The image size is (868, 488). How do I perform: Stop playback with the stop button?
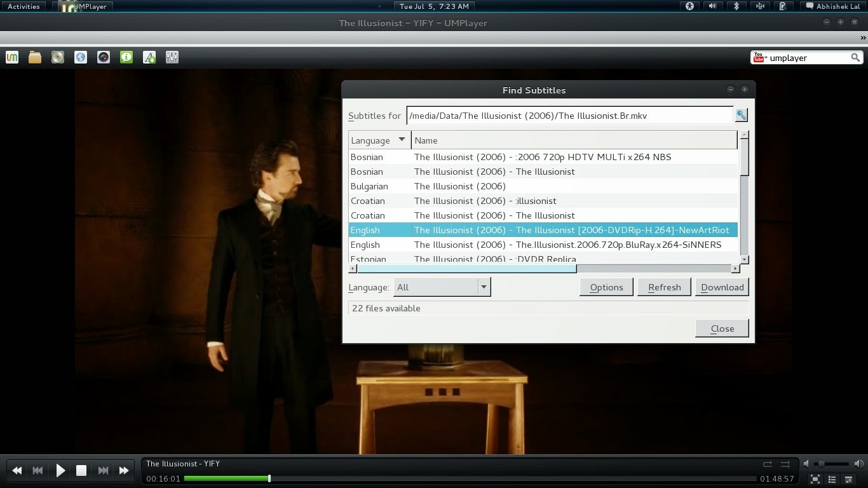pyautogui.click(x=81, y=471)
